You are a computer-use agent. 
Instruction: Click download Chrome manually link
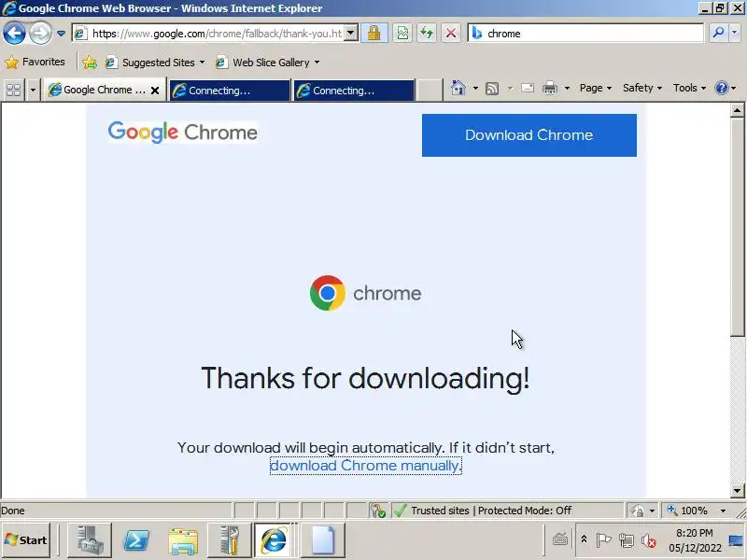[x=365, y=465]
